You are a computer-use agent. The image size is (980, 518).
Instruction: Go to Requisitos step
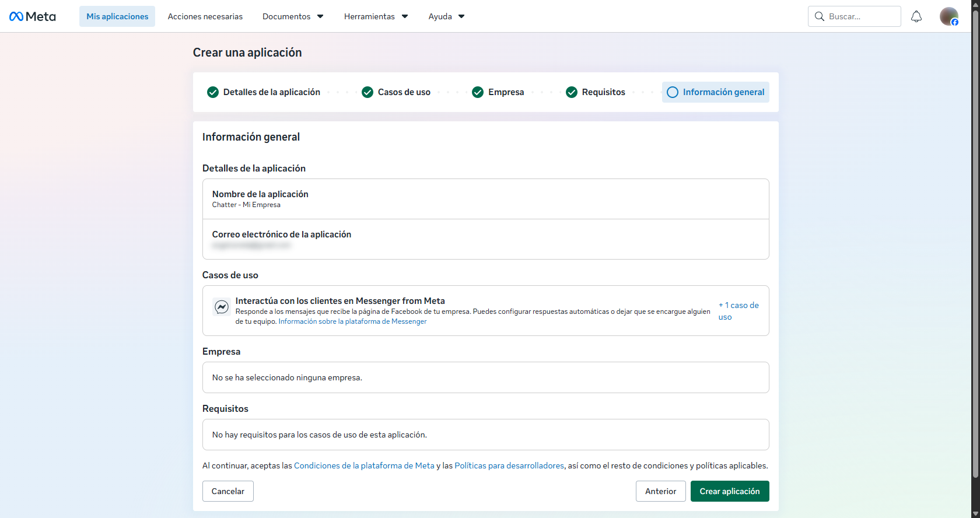(604, 92)
